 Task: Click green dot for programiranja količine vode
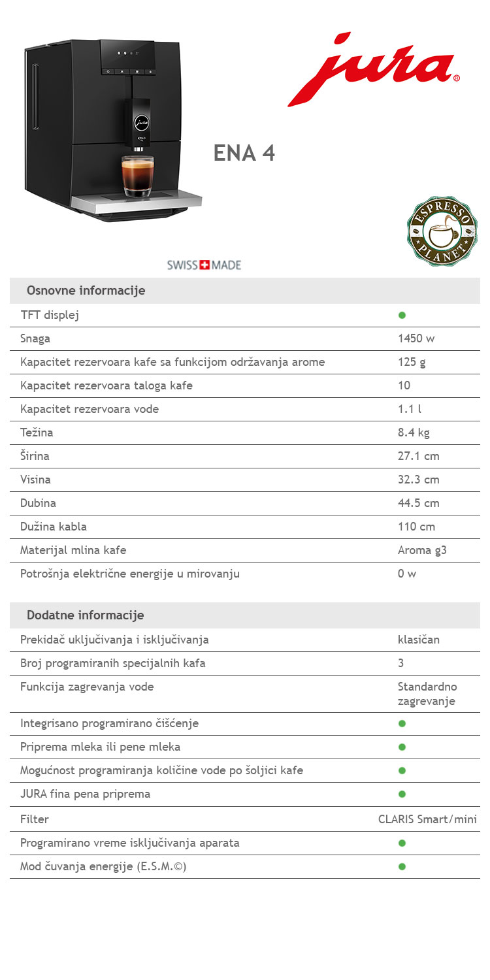pyautogui.click(x=402, y=770)
